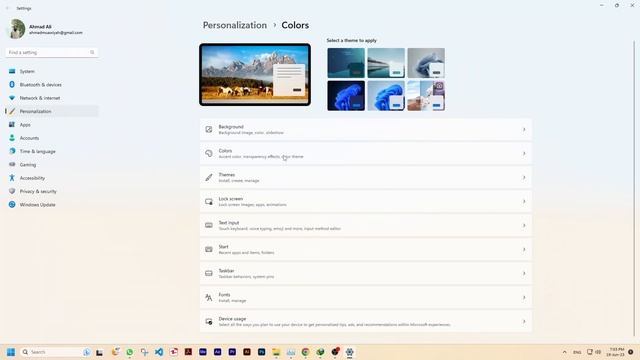Open the Windows Start menu
Viewport: 640px width, 360px height.
point(11,352)
